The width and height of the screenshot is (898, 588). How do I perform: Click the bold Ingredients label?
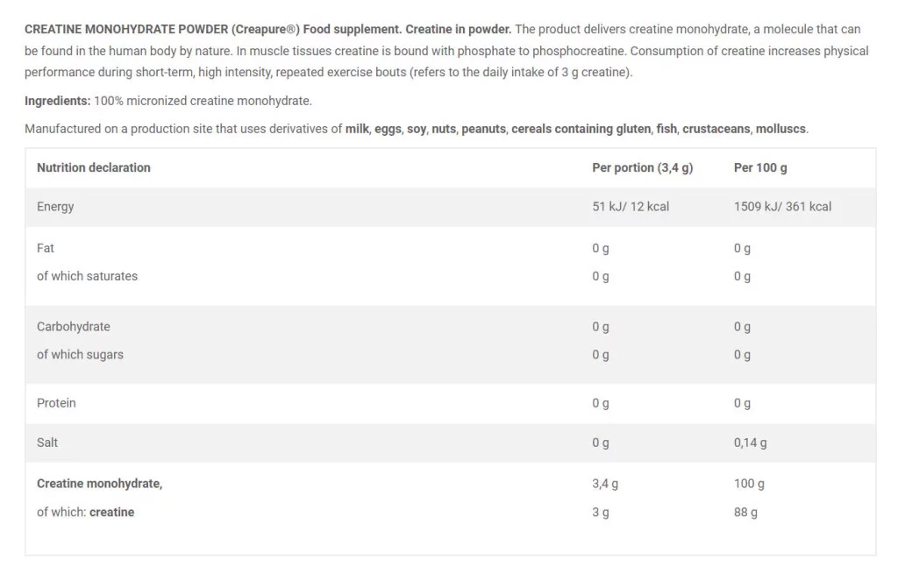[x=57, y=101]
